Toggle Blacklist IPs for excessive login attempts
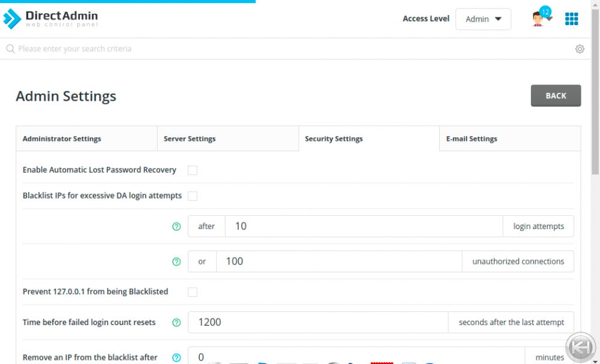 point(193,196)
